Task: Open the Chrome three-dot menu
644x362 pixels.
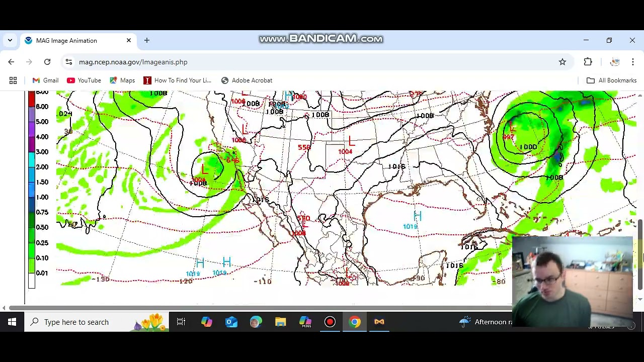Action: click(633, 62)
